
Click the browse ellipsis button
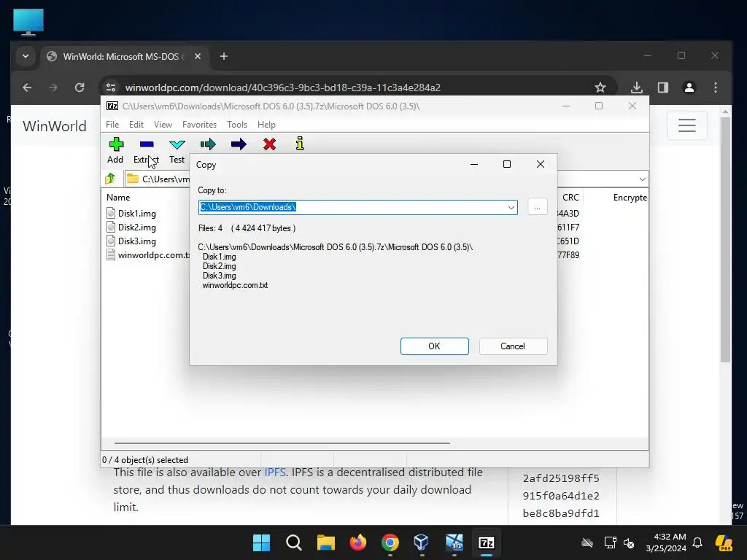click(538, 207)
